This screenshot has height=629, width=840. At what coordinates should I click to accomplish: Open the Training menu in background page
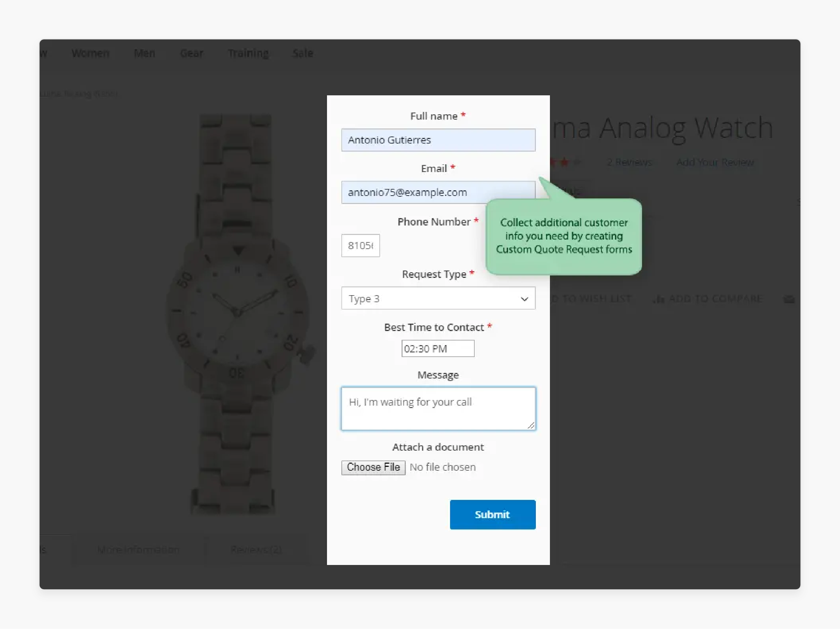point(248,53)
